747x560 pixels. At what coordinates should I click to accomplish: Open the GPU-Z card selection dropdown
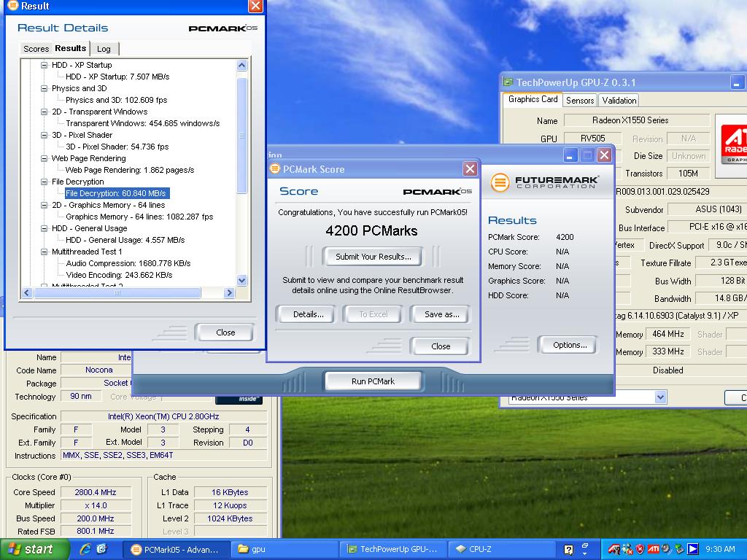[659, 397]
